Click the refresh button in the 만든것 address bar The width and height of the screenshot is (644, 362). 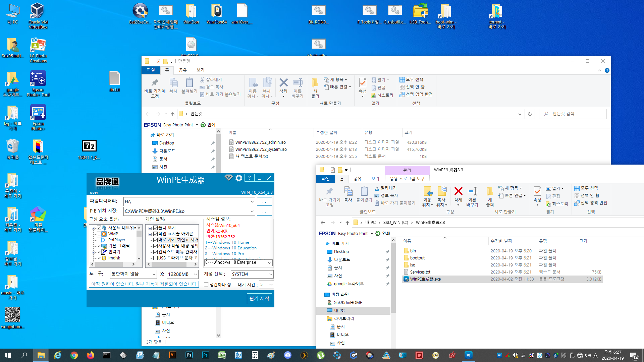coord(530,114)
